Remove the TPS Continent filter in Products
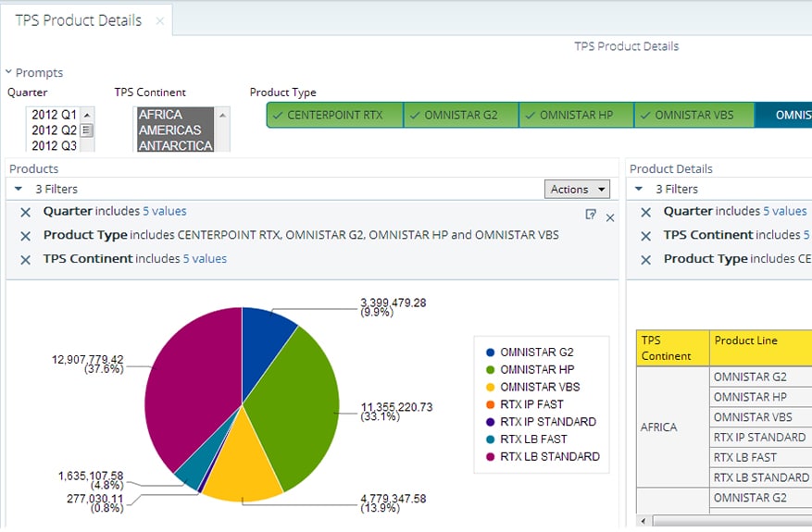 [x=25, y=260]
